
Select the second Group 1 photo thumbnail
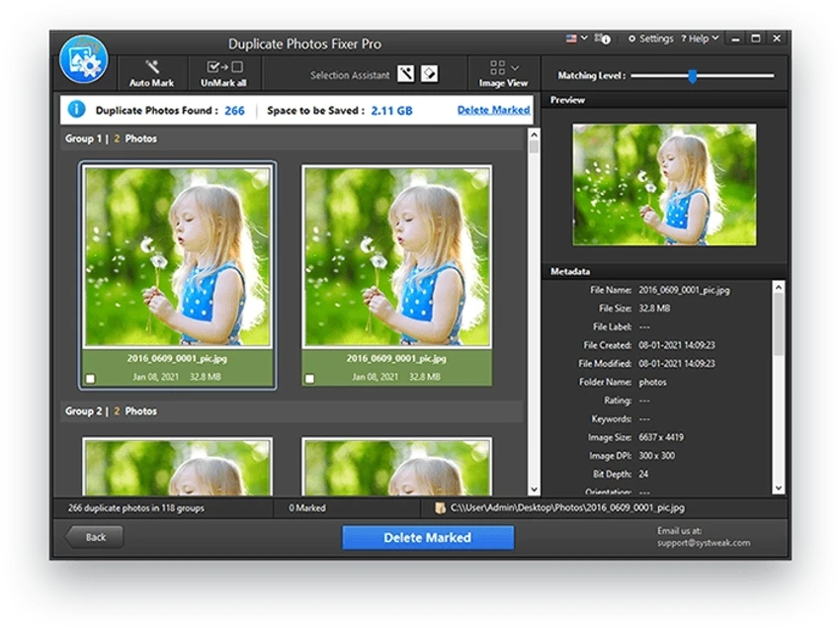point(396,257)
